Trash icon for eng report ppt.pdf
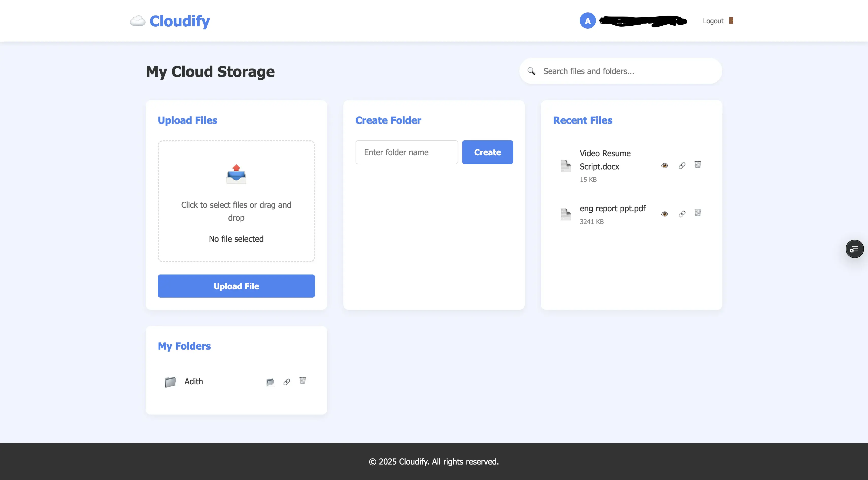 pos(698,213)
